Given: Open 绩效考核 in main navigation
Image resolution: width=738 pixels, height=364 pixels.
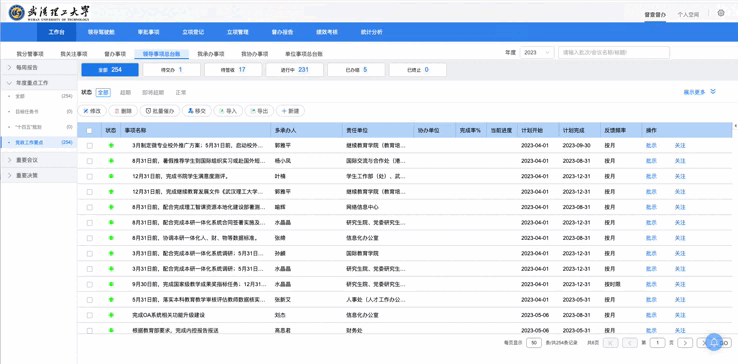Looking at the screenshot, I should click(x=327, y=32).
